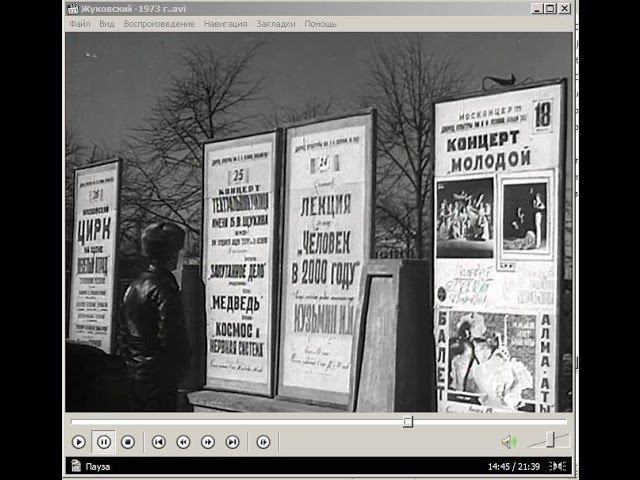The width and height of the screenshot is (640, 480).
Task: Stop the video playback
Action: (x=128, y=442)
